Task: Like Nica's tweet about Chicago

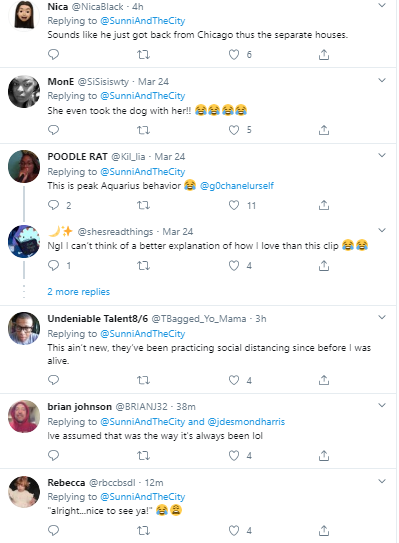Action: point(234,54)
